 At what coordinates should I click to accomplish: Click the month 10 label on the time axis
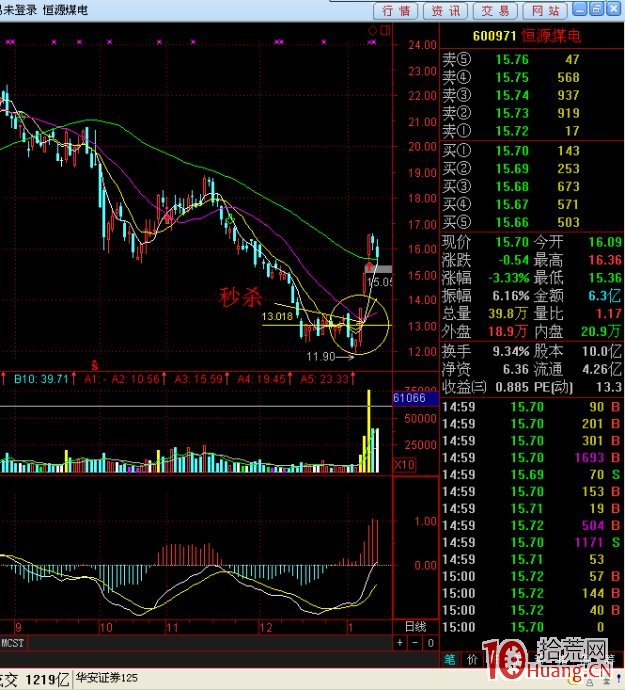[106, 628]
